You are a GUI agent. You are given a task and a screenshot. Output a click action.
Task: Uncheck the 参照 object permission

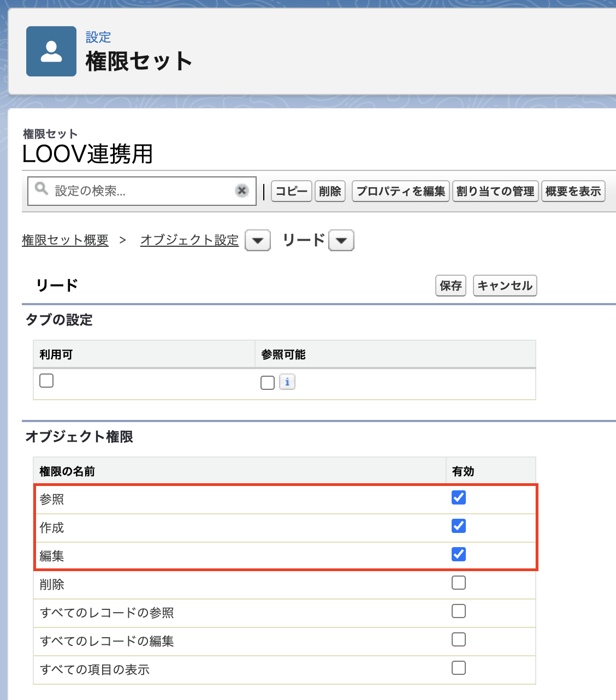[459, 497]
